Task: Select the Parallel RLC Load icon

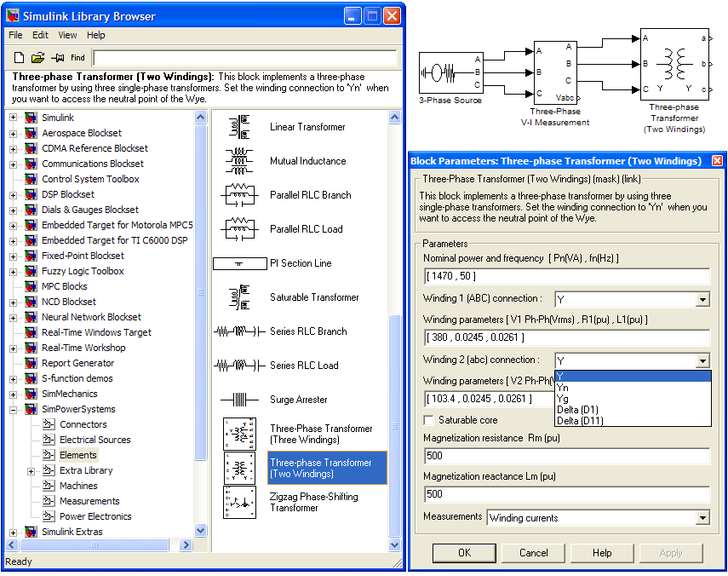Action: (239, 229)
